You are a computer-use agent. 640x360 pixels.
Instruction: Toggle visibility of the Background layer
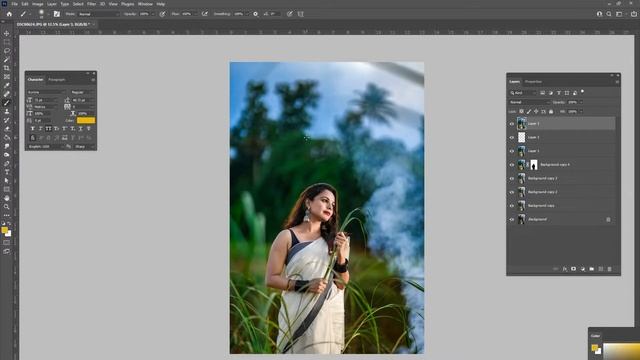point(511,220)
